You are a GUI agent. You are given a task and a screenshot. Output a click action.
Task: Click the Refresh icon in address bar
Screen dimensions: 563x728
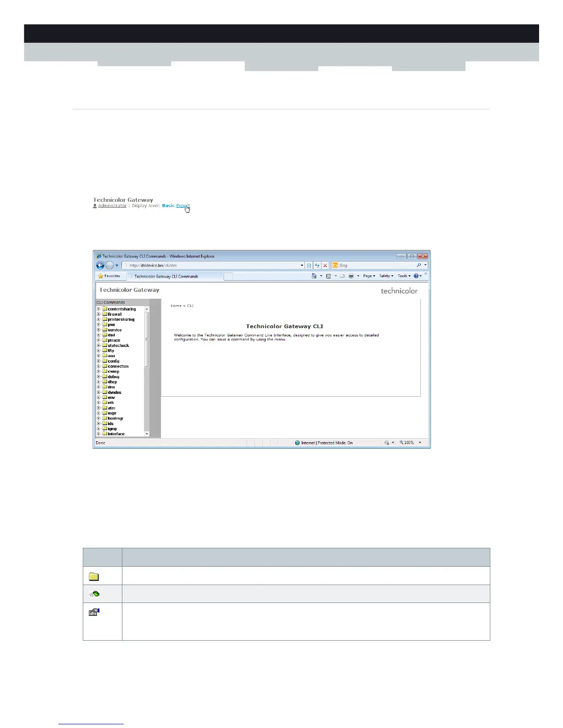[317, 265]
